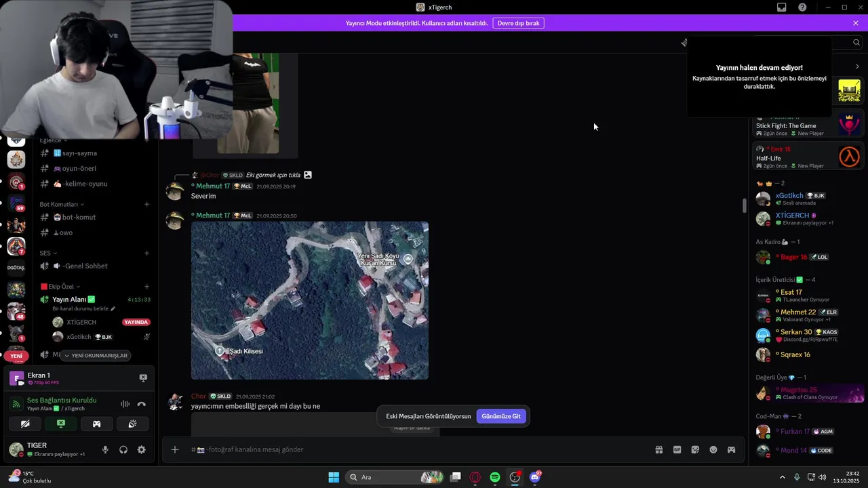Image resolution: width=868 pixels, height=488 pixels.
Task: Collapse the Bot Komutları category
Action: coord(62,204)
